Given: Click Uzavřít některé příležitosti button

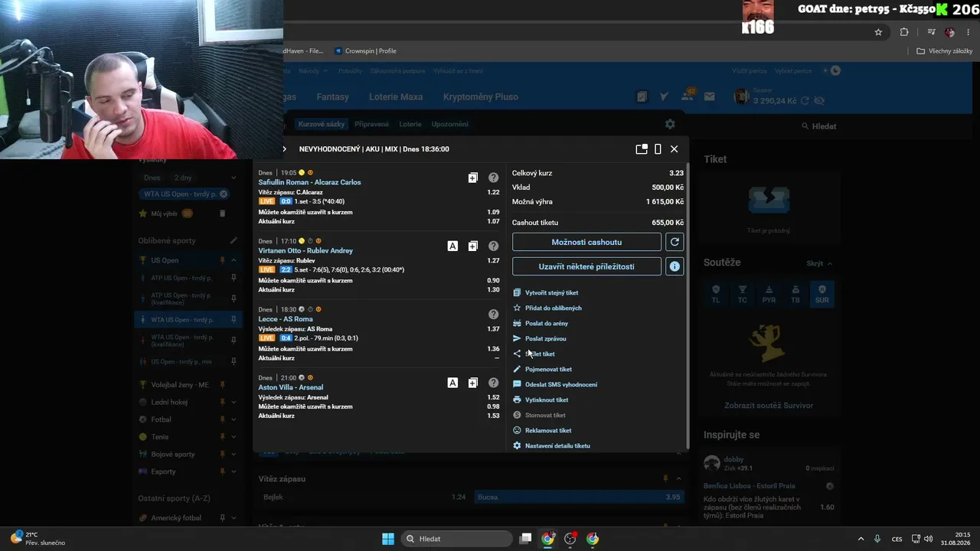Looking at the screenshot, I should click(x=586, y=266).
